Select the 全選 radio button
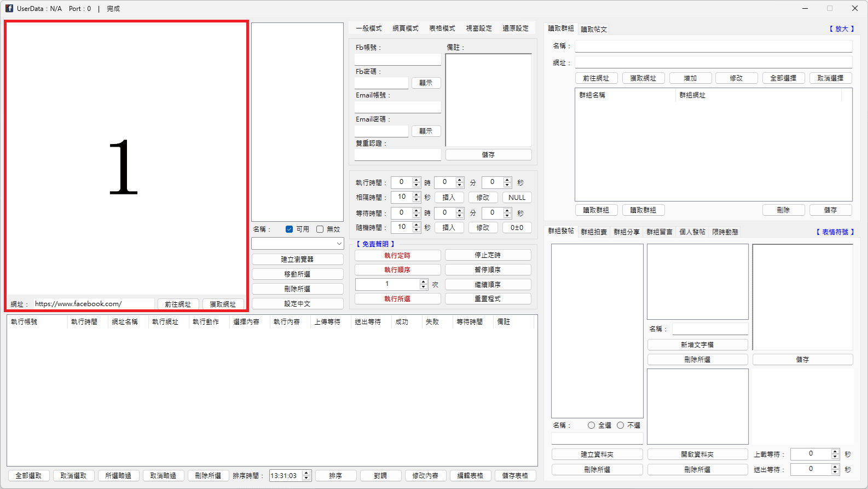Screen dimensions: 868x489 point(591,425)
